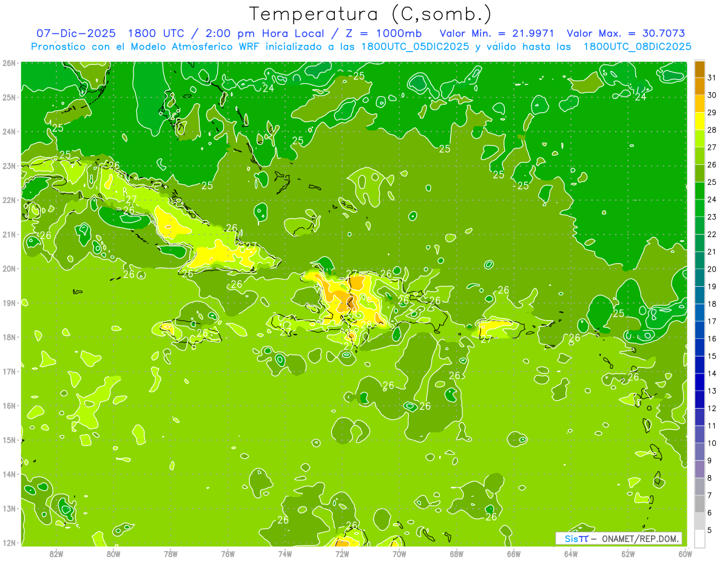Click the '18N' latitude axis label

[9, 337]
